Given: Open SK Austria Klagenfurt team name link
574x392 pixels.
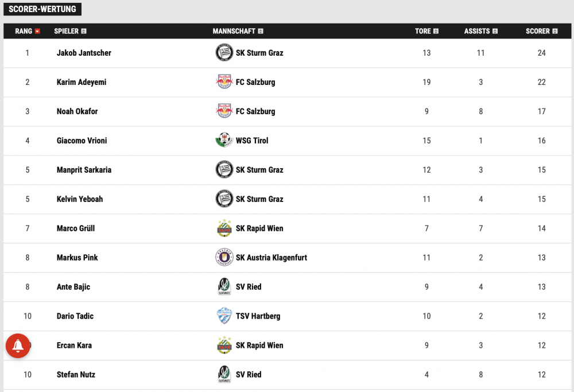Looking at the screenshot, I should [x=272, y=258].
